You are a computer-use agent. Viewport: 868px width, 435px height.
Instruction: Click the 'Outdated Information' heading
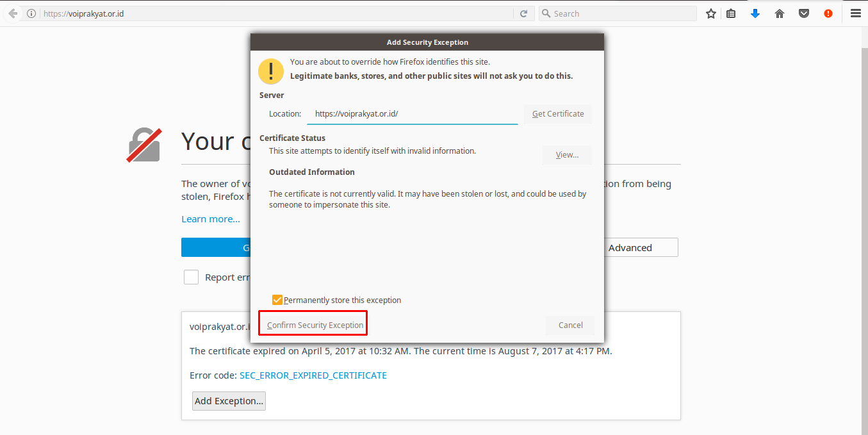pyautogui.click(x=312, y=172)
